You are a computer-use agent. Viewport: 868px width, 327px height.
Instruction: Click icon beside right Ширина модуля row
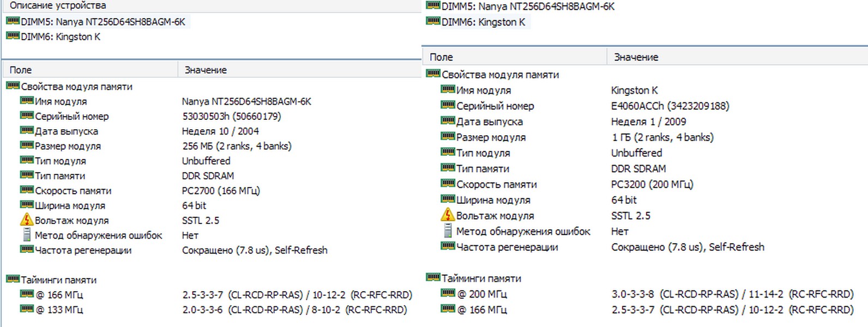pyautogui.click(x=448, y=198)
